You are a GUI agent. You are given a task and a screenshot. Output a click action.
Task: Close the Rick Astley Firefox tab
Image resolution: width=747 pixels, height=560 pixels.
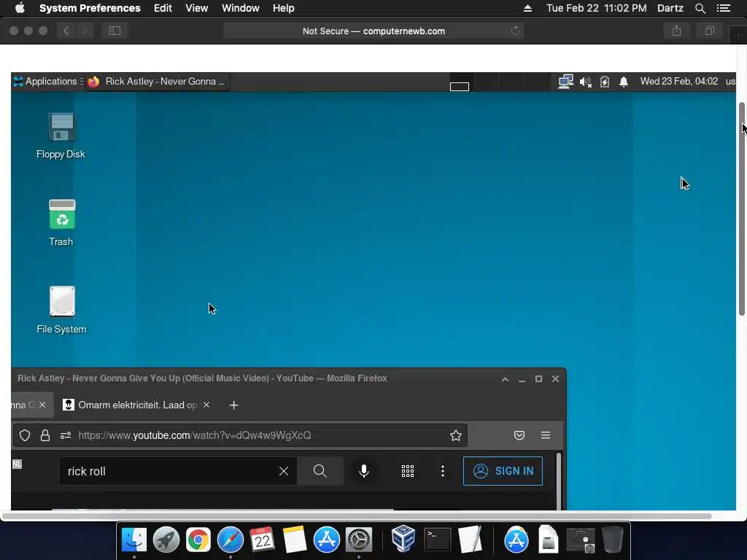coord(42,405)
